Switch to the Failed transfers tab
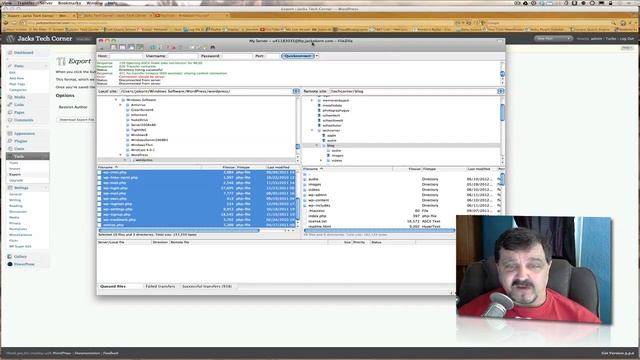This screenshot has width=640, height=360. pos(160,287)
